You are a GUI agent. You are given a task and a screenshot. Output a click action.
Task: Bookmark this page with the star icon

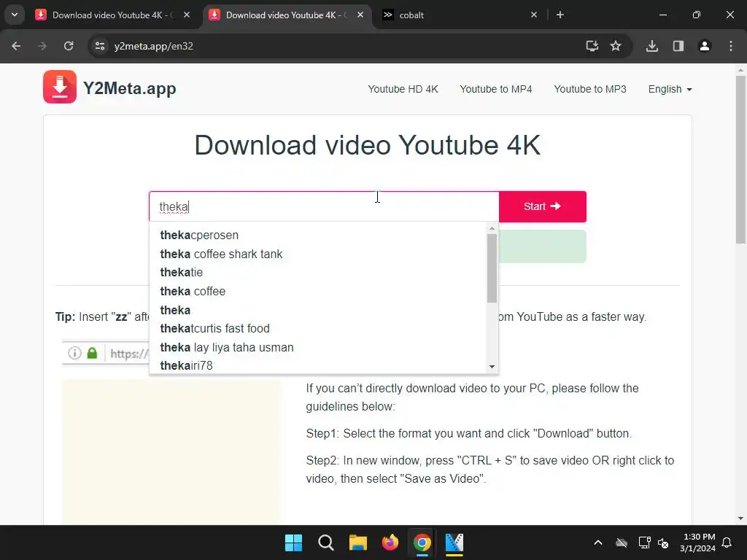pos(616,46)
